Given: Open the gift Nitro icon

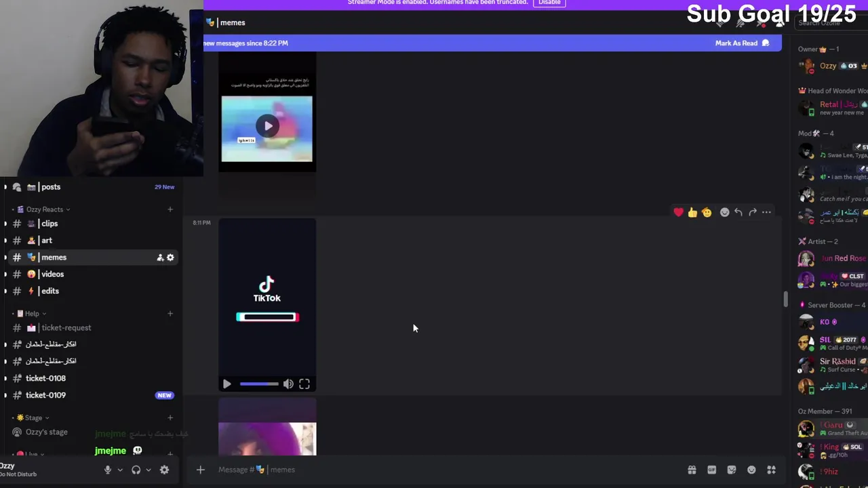Looking at the screenshot, I should [x=692, y=470].
